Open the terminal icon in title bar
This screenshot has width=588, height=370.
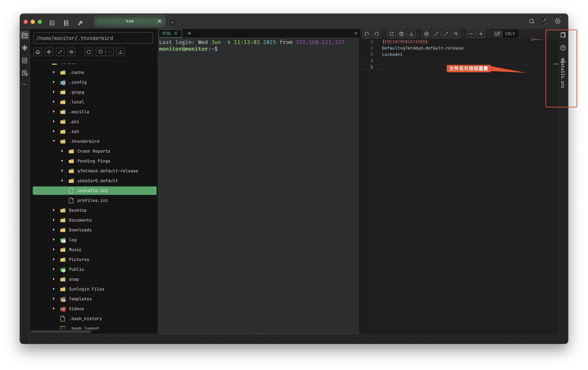tap(52, 23)
